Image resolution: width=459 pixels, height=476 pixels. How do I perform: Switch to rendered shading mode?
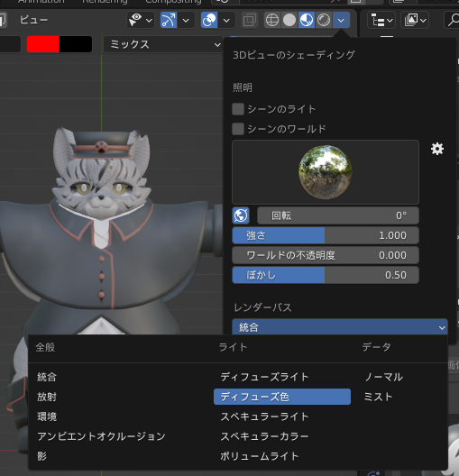pos(324,20)
